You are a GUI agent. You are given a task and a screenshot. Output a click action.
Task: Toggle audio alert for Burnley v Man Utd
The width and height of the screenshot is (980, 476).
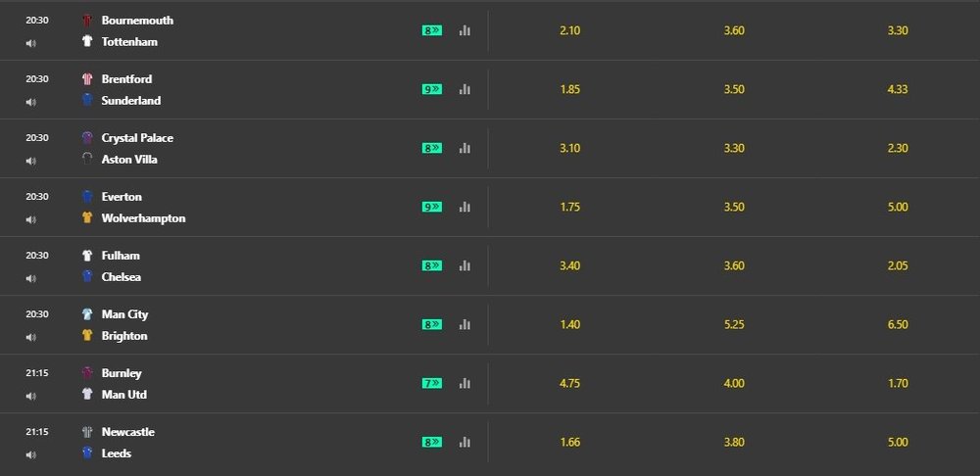30,396
